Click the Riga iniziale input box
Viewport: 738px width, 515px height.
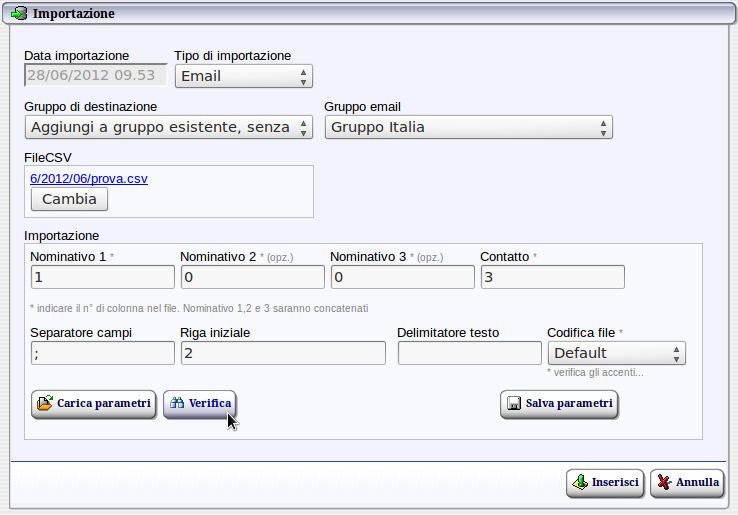pos(282,353)
